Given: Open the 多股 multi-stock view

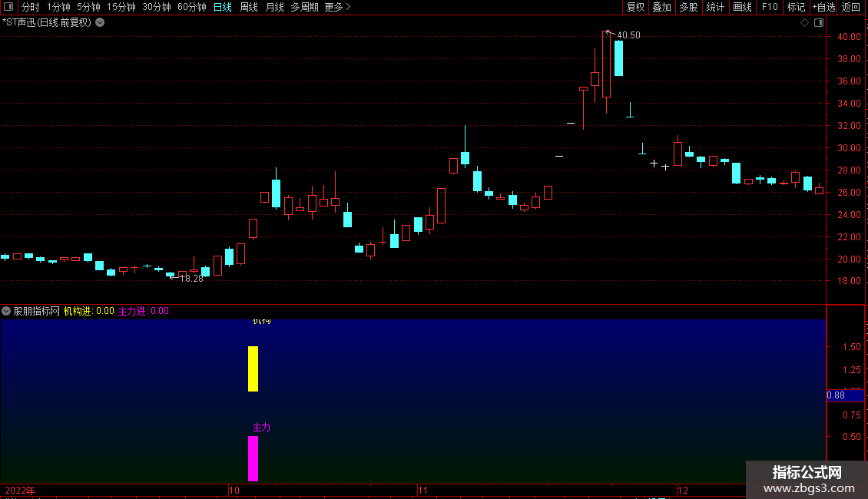Looking at the screenshot, I should coord(688,7).
